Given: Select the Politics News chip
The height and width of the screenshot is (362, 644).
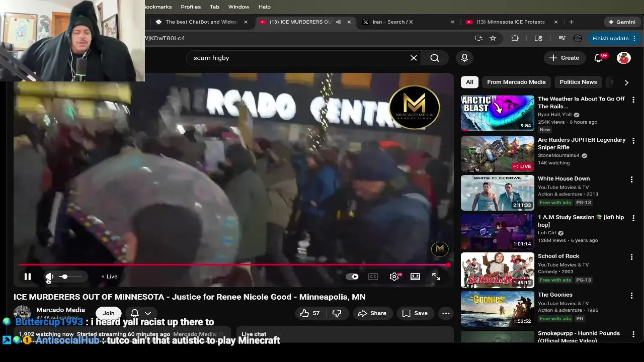Looking at the screenshot, I should coord(578,82).
